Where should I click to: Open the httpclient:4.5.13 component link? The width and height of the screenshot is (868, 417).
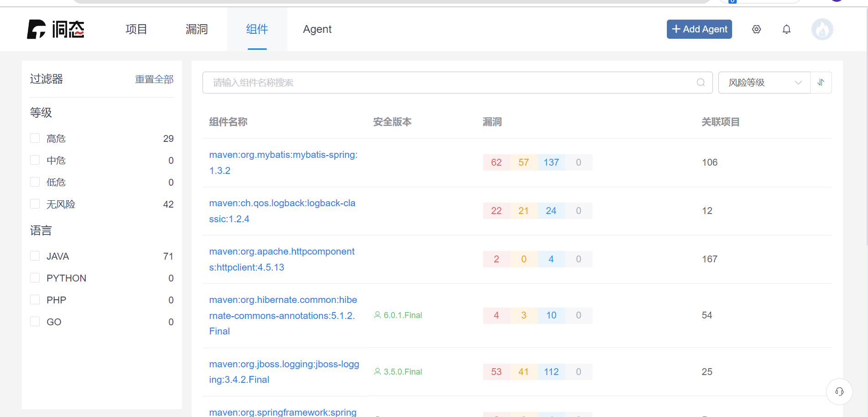coord(282,259)
